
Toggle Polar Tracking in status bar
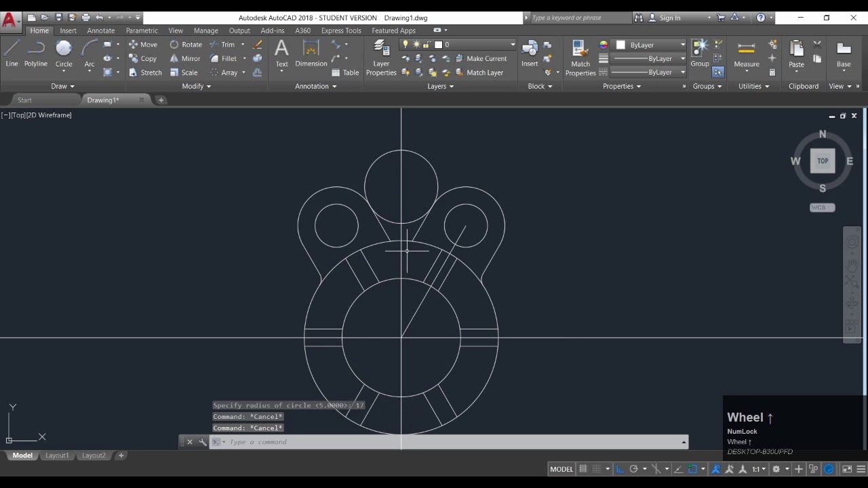pyautogui.click(x=634, y=469)
